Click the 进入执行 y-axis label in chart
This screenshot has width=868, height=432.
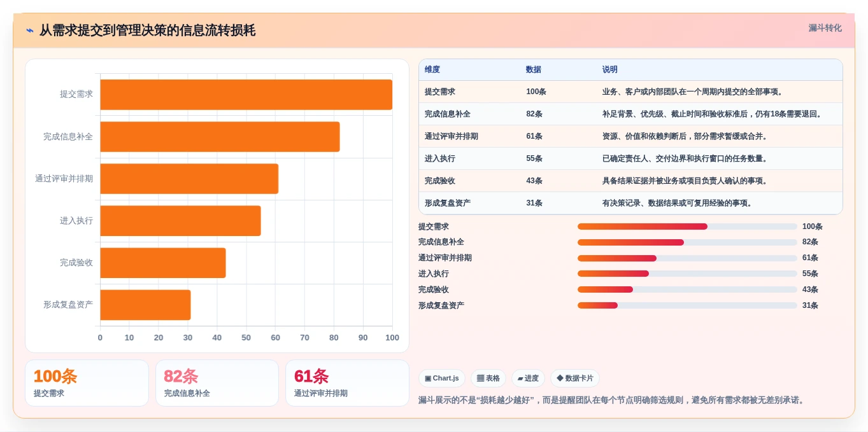tap(76, 220)
